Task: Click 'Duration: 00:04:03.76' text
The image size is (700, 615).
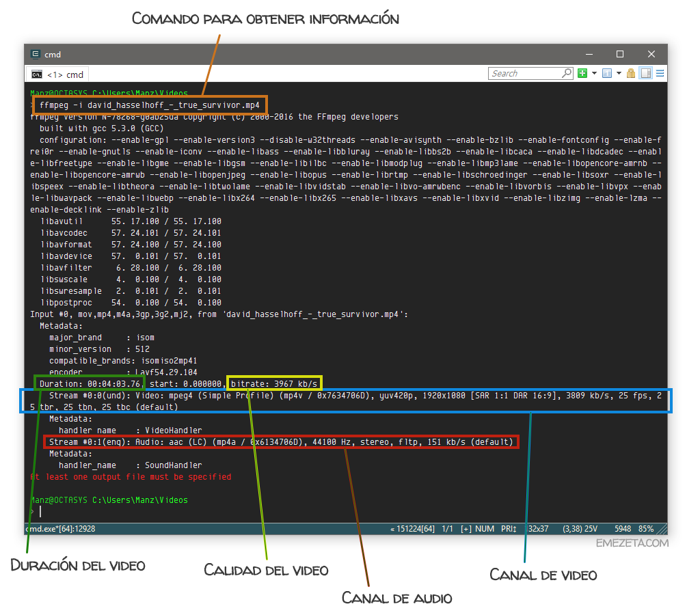Action: click(90, 384)
